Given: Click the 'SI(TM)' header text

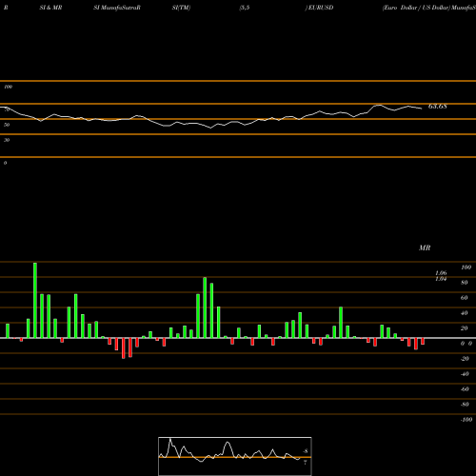Looking at the screenshot, I should click(181, 8).
